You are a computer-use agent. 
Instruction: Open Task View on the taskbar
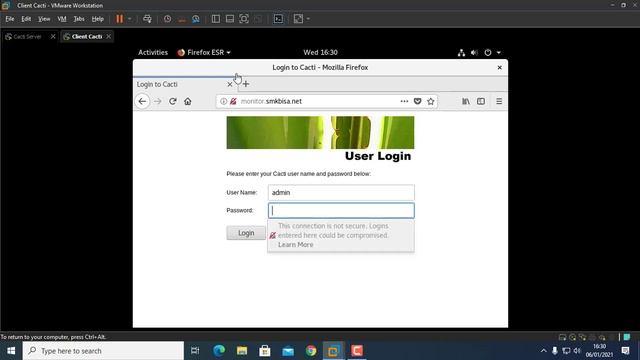(195, 351)
